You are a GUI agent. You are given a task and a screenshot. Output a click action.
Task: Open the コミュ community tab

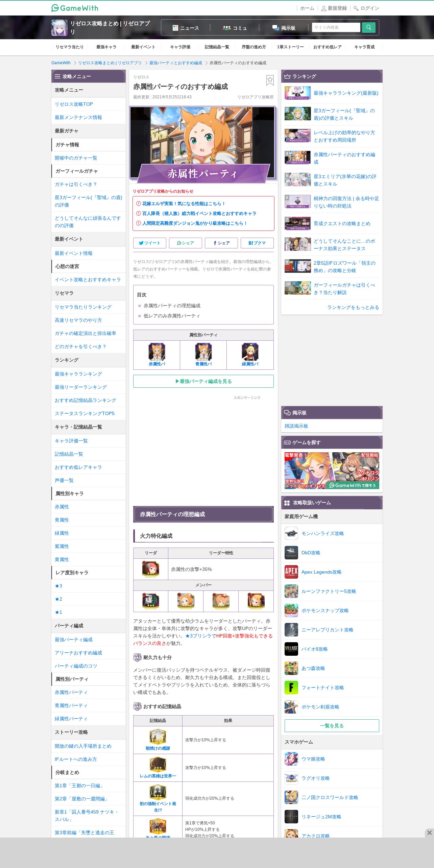pyautogui.click(x=235, y=28)
